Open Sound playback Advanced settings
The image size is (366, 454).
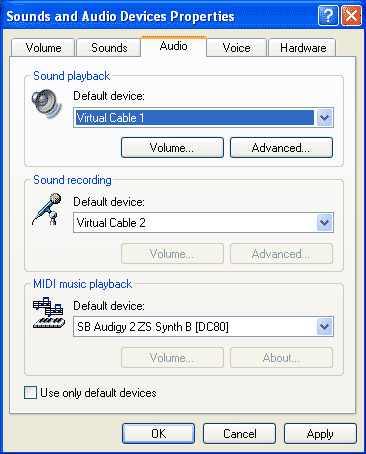[281, 147]
